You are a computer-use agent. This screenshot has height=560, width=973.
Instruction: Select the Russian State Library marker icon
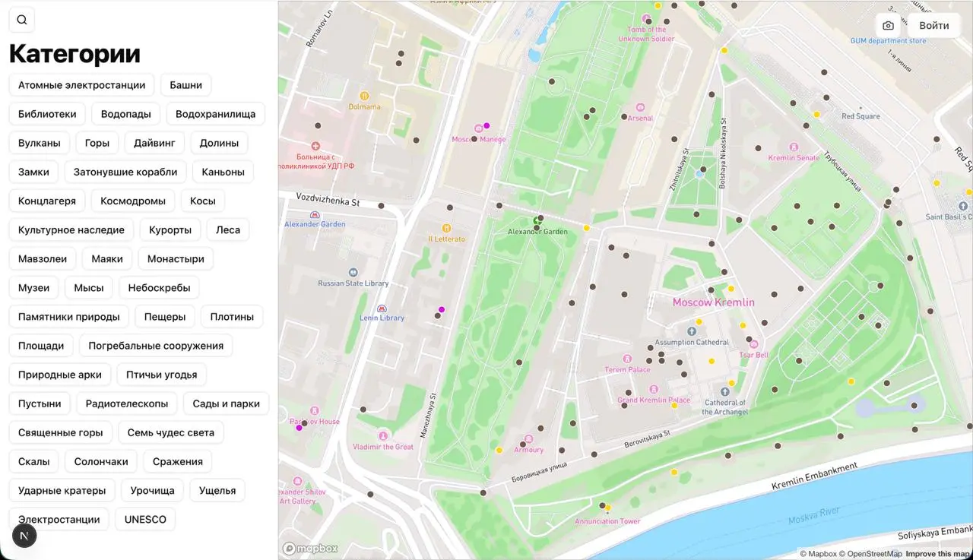coord(353,273)
